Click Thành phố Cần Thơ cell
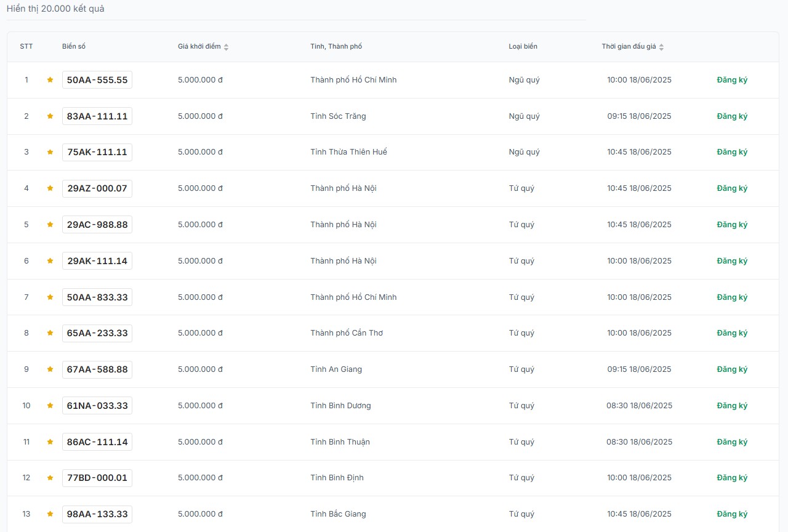 click(347, 333)
